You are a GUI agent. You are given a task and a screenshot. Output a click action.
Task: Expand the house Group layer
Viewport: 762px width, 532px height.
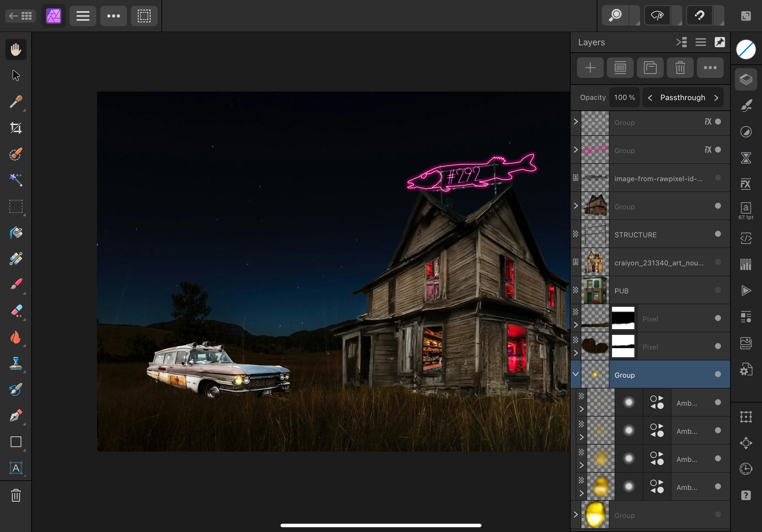(576, 206)
